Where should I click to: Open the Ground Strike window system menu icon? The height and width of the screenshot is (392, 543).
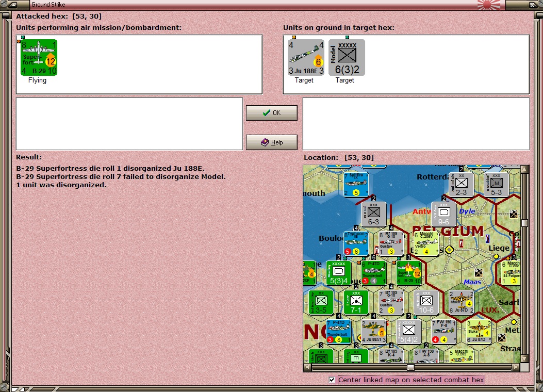coord(13,5)
